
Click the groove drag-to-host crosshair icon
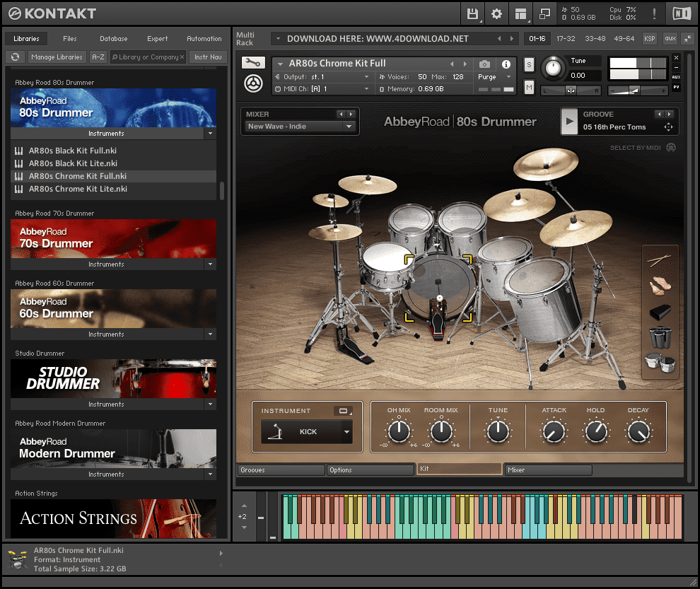(x=668, y=127)
